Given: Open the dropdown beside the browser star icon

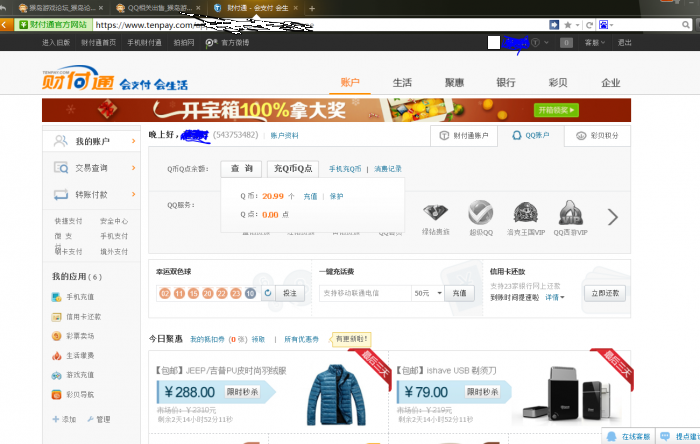Looking at the screenshot, I should [577, 25].
